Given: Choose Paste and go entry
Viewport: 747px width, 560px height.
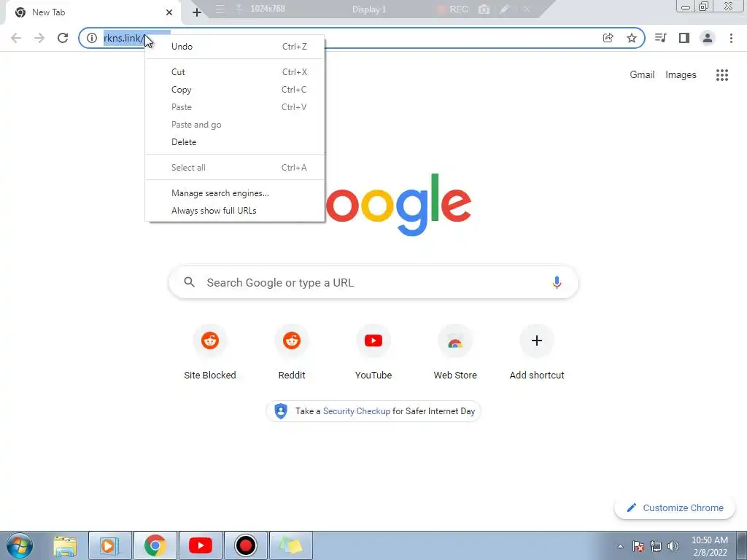Looking at the screenshot, I should point(235,125).
